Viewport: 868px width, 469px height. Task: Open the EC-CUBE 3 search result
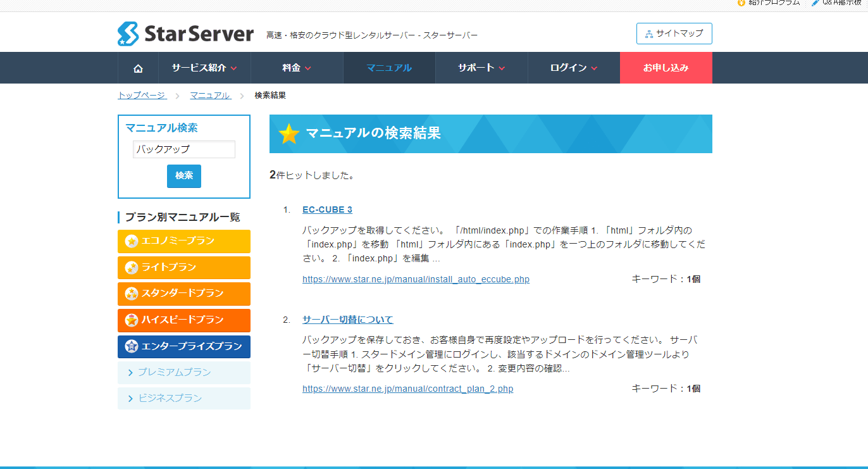coord(327,209)
